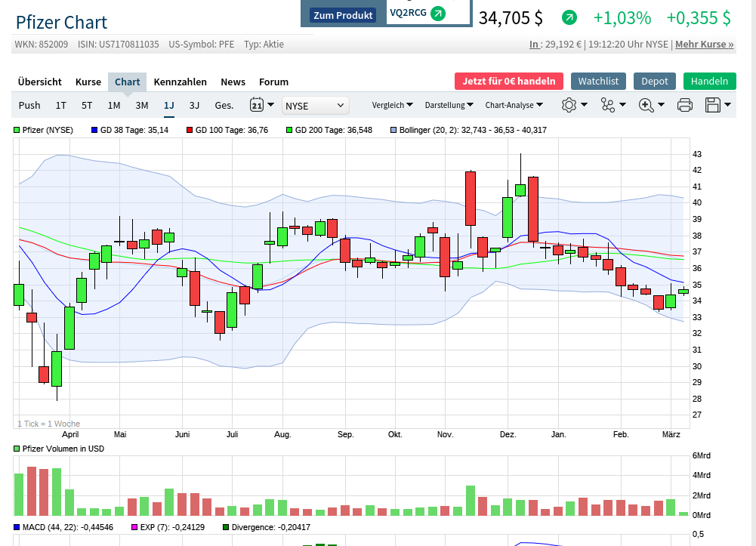Click Jetzt für 0€ handeln button

pyautogui.click(x=509, y=81)
